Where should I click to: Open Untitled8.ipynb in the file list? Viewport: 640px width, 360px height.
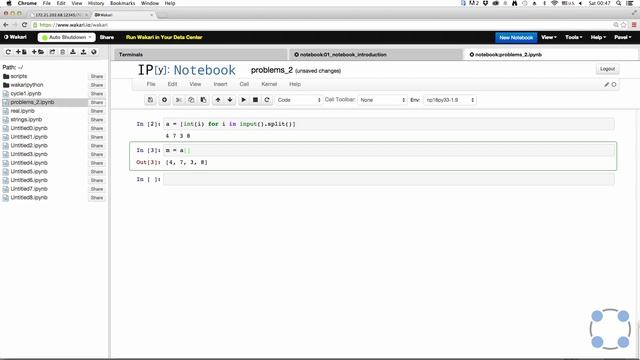[29, 198]
